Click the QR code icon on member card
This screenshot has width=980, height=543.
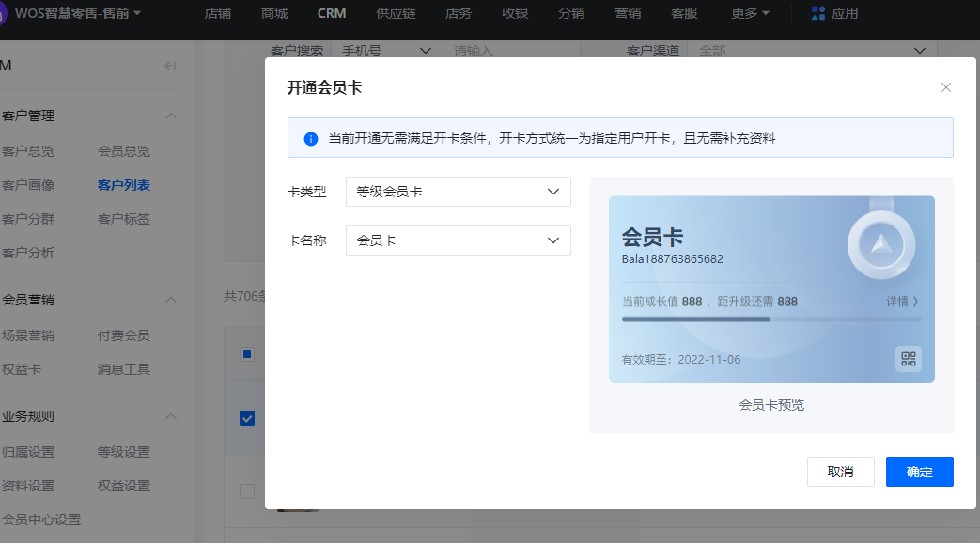pyautogui.click(x=908, y=359)
